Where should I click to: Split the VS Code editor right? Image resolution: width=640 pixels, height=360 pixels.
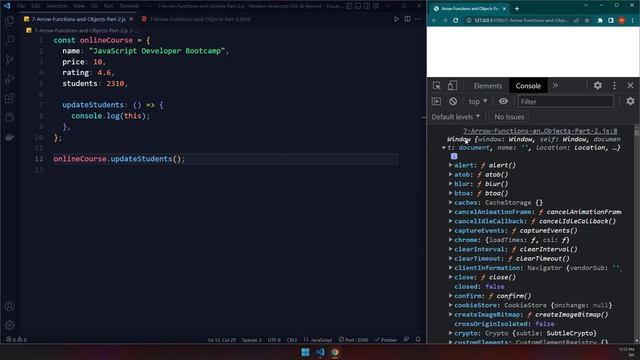tap(407, 19)
